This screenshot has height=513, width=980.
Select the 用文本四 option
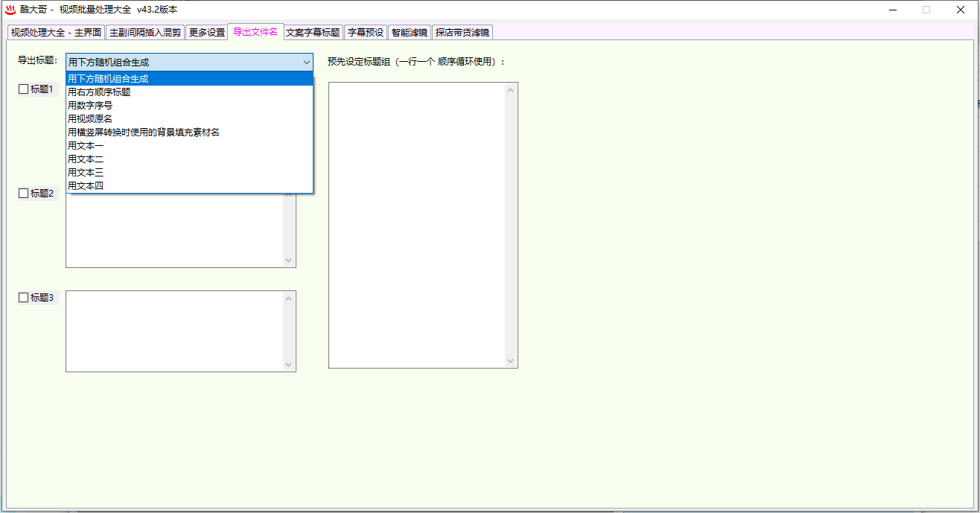coord(189,186)
